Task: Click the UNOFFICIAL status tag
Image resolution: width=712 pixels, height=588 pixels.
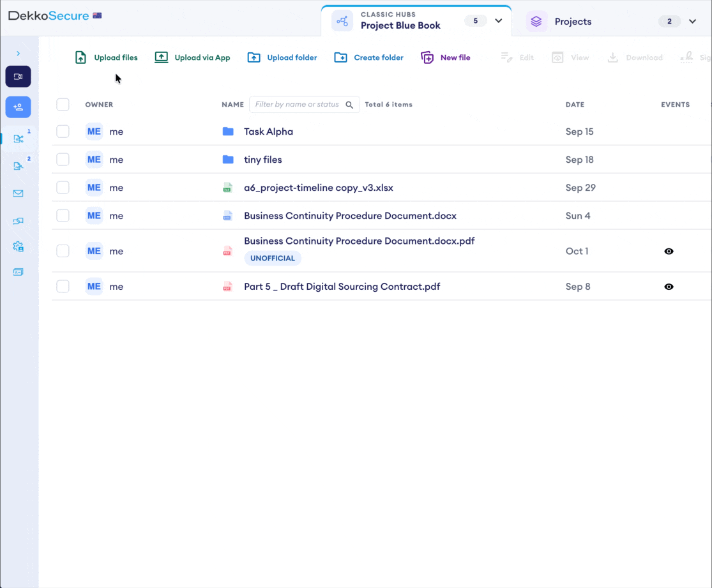Action: [273, 259]
